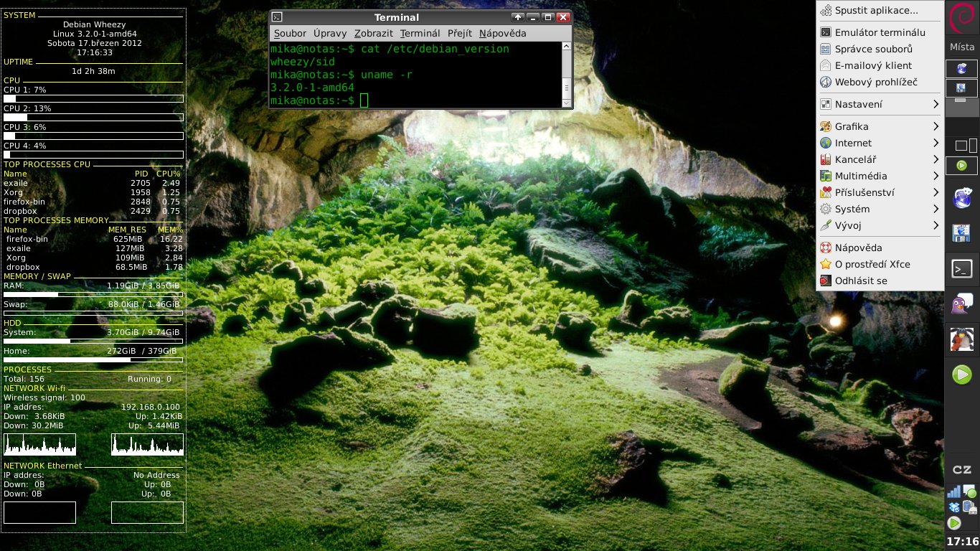Viewport: 980px width, 551px height.
Task: Choose Spustit aplikace... in the menu
Action: click(x=880, y=10)
